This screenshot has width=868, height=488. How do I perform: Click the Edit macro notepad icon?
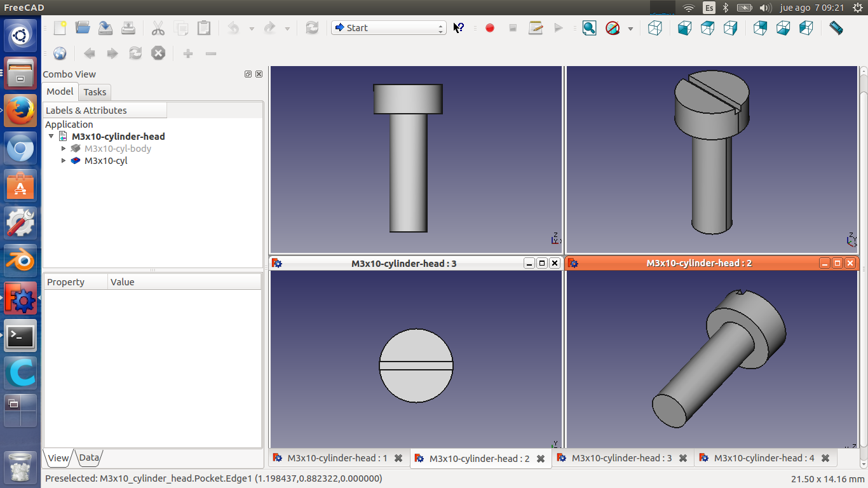536,28
